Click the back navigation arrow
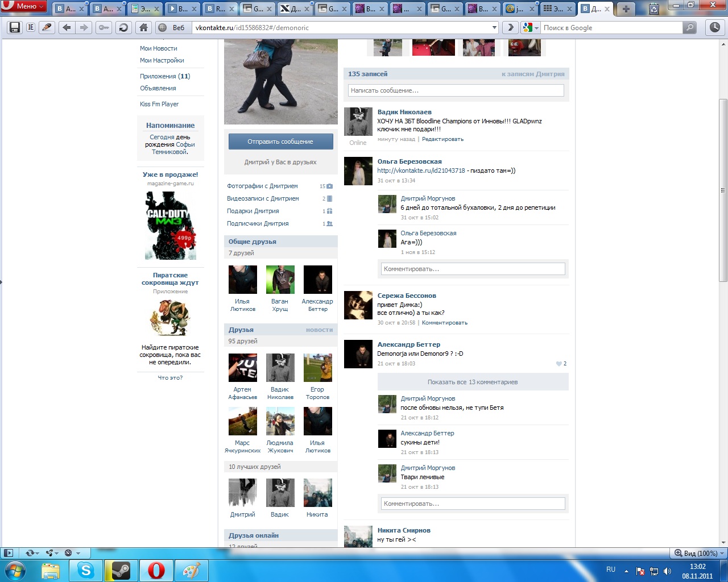Viewport: 728px width, 582px height. tap(67, 27)
